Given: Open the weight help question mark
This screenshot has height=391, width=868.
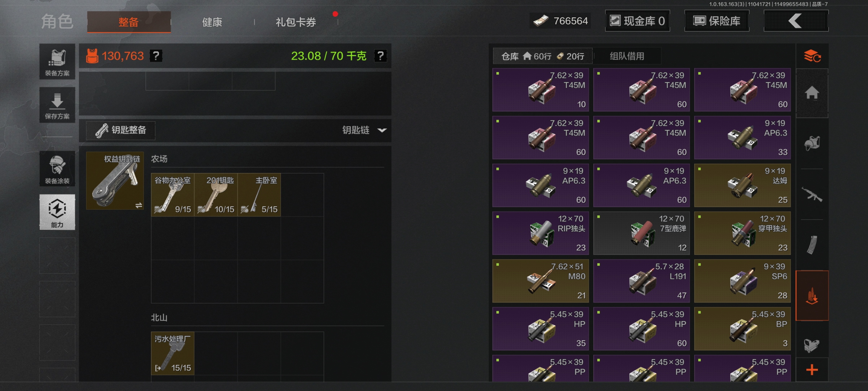Looking at the screenshot, I should [x=380, y=56].
